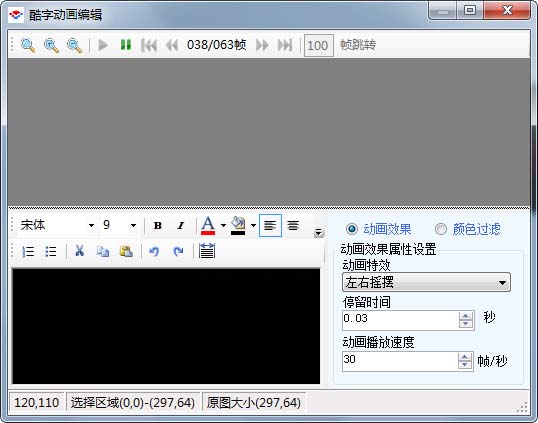Open the font color dropdown arrow

(x=223, y=225)
